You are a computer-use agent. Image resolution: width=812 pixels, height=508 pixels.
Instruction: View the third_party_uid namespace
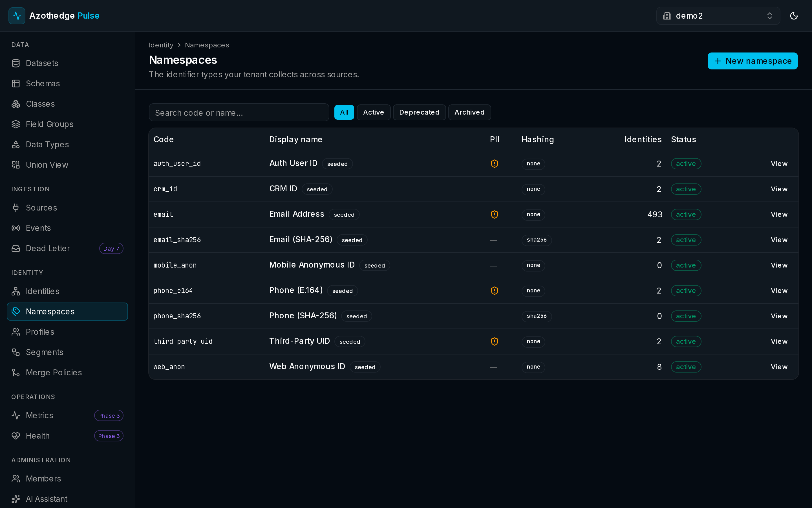[x=779, y=341]
